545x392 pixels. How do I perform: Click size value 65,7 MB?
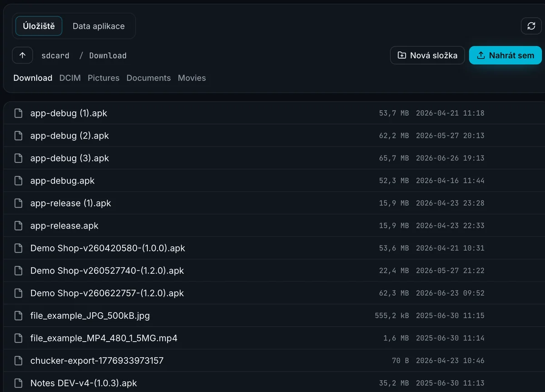pyautogui.click(x=394, y=158)
